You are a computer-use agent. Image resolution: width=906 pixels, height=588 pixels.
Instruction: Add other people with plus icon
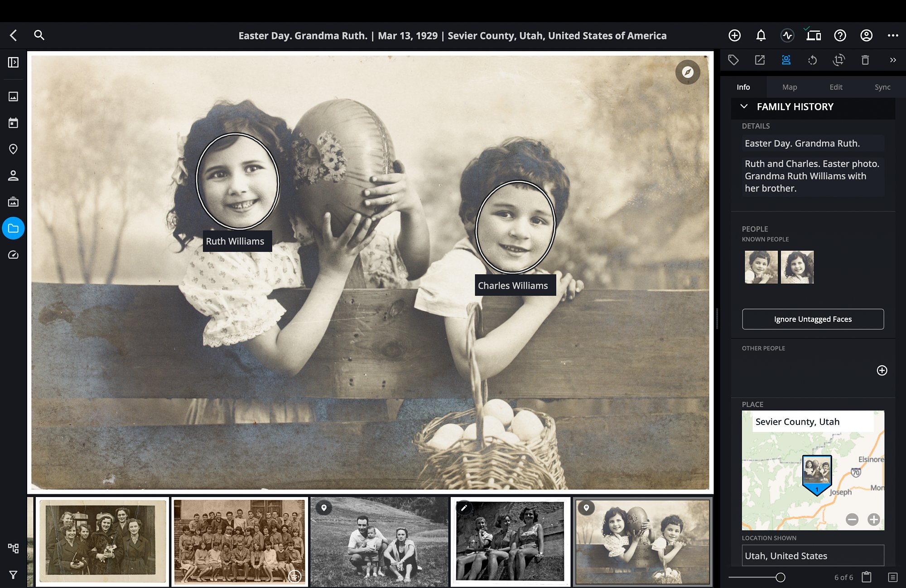[x=882, y=370]
